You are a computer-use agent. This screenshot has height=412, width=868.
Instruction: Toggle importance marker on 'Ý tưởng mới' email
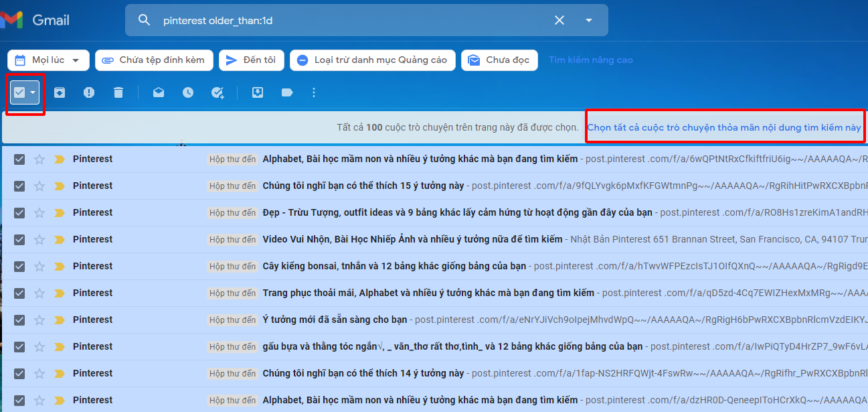59,320
